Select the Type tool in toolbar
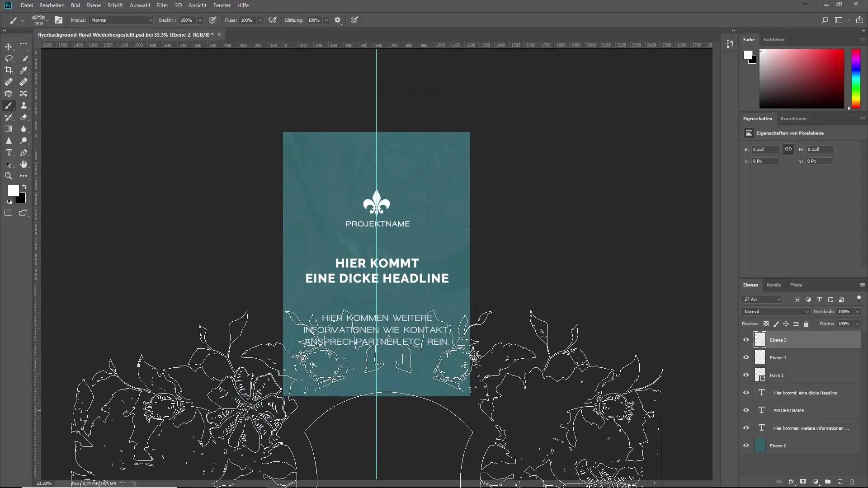 [9, 152]
